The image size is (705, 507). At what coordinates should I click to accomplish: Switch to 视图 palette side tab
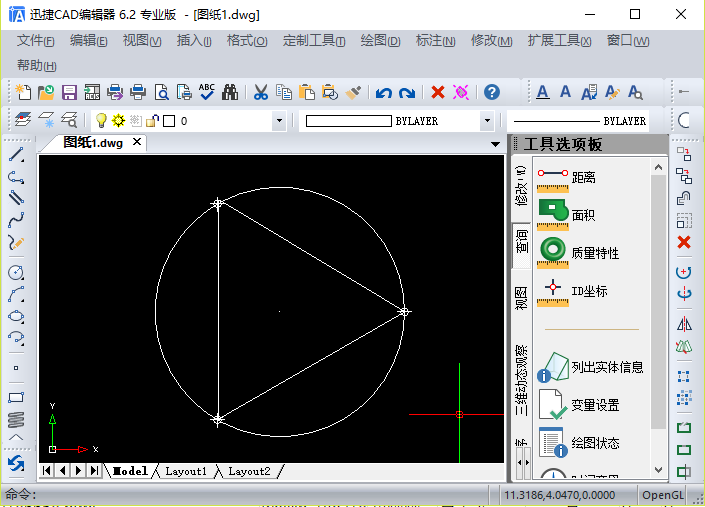click(x=521, y=298)
